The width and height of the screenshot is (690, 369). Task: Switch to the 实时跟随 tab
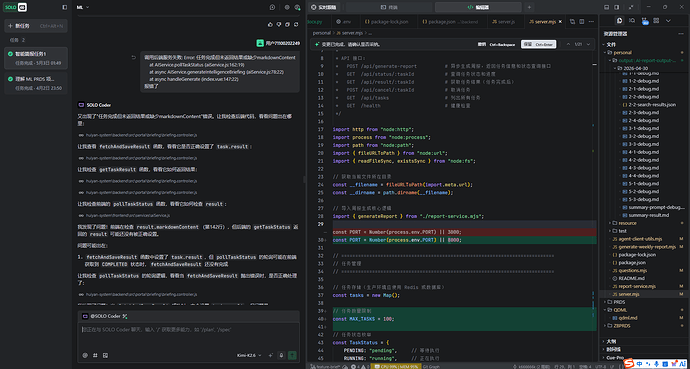coord(323,7)
